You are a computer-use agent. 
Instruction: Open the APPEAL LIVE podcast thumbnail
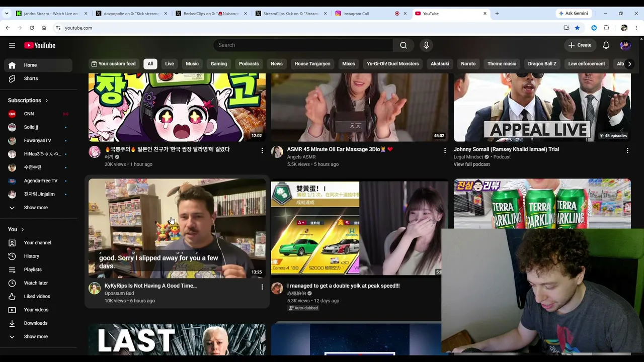542,108
